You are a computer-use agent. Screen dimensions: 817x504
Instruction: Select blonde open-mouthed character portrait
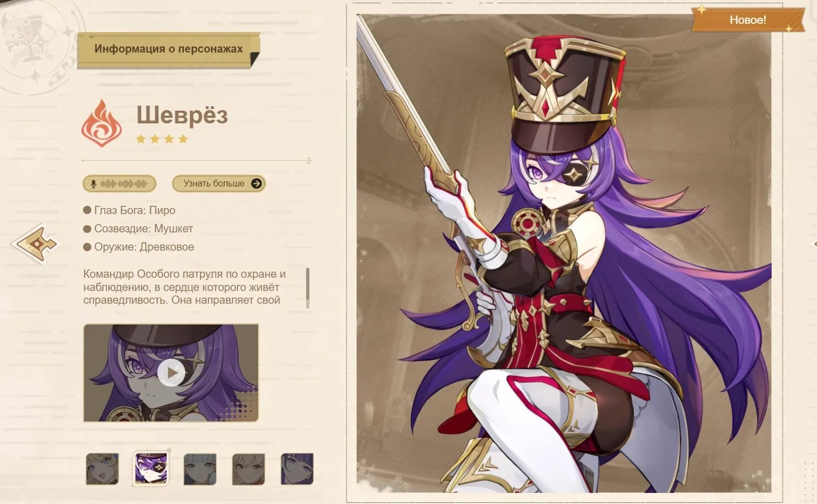point(102,469)
